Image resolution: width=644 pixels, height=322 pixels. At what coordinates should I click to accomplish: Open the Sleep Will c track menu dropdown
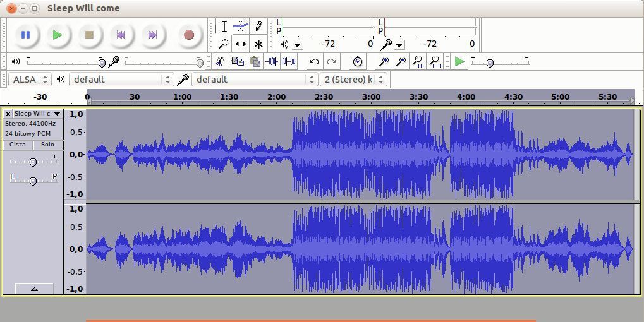pos(37,114)
